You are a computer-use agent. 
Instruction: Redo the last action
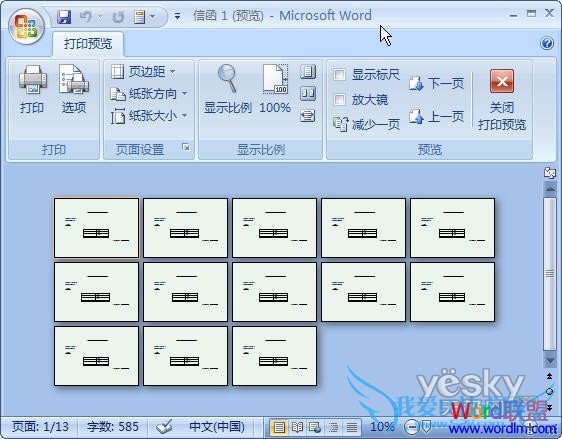118,17
